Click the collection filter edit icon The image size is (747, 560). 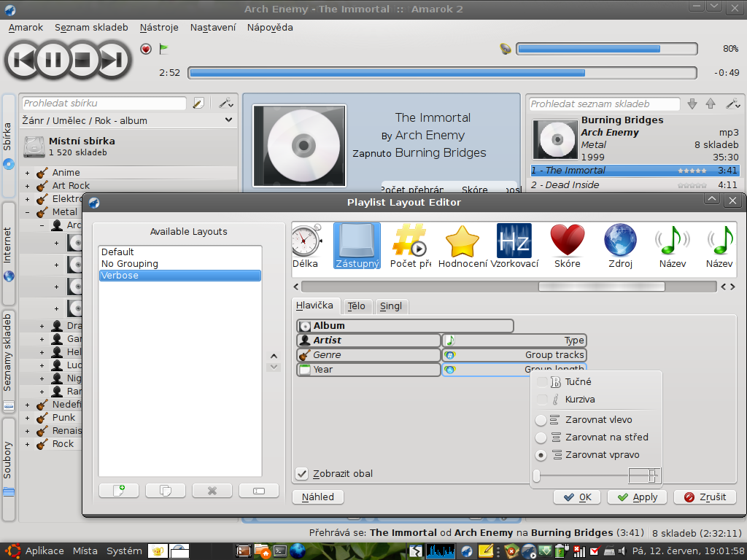pos(198,104)
